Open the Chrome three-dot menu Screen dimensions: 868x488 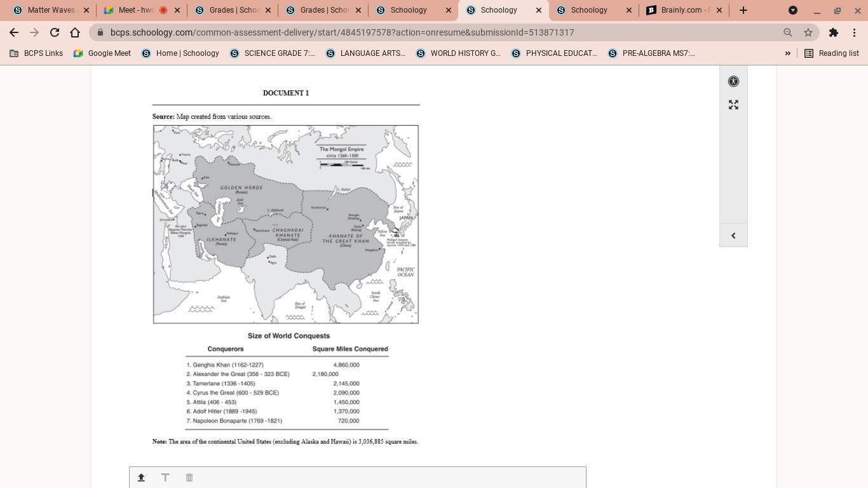coord(855,32)
